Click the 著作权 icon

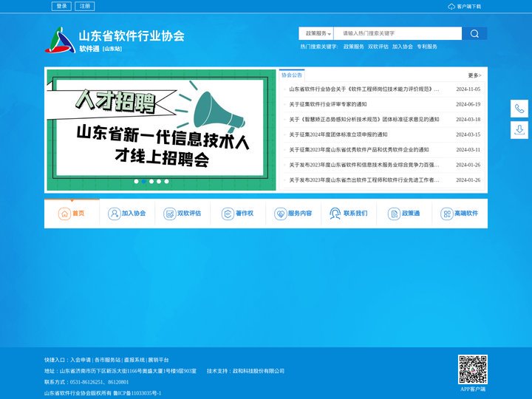point(228,214)
